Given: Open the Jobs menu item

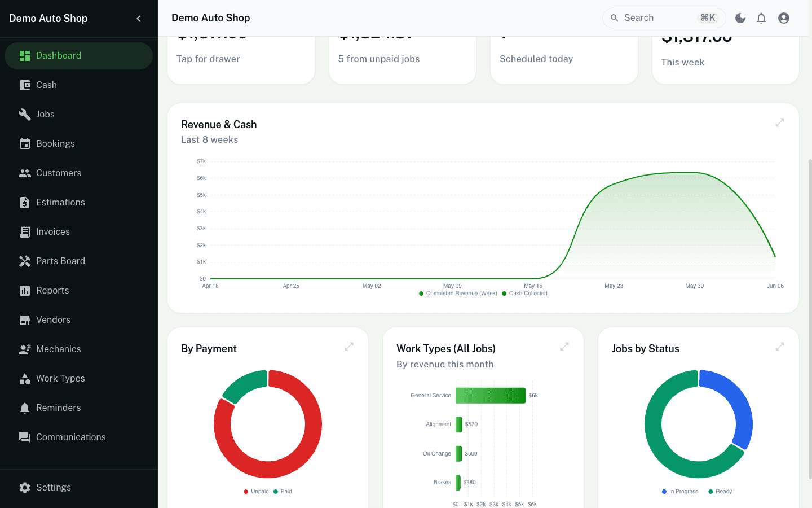Looking at the screenshot, I should click(x=78, y=114).
